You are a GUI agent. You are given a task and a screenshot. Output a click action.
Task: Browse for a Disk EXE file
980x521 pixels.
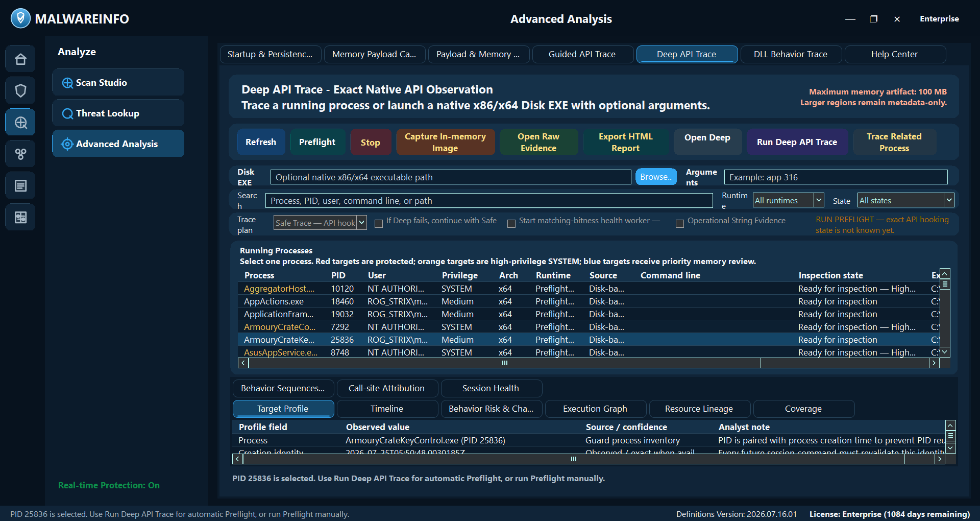point(656,177)
